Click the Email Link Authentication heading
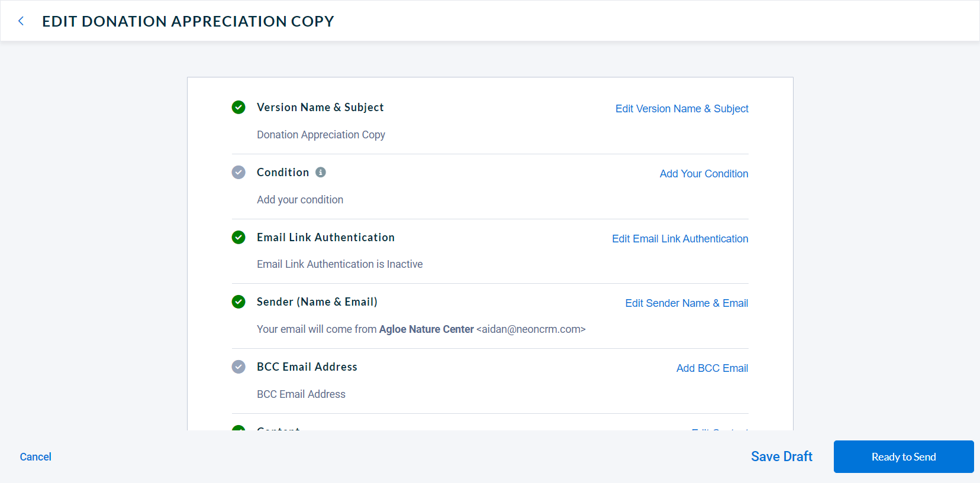 point(325,237)
